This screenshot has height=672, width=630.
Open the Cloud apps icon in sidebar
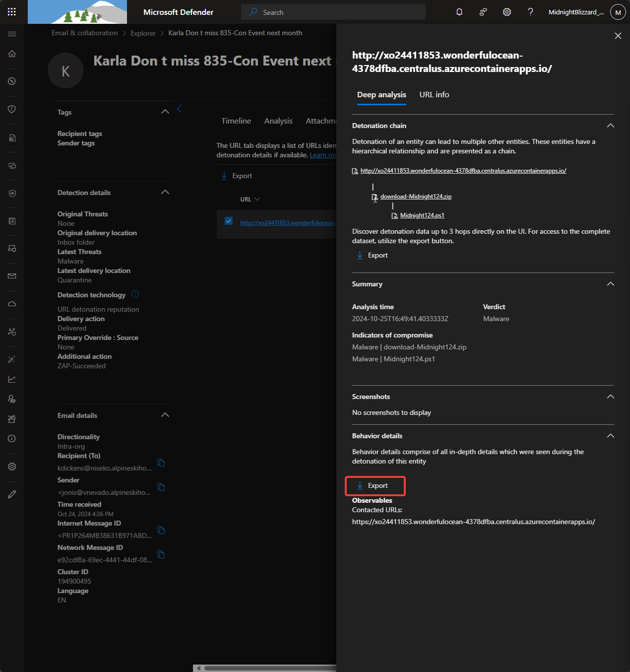[x=12, y=304]
